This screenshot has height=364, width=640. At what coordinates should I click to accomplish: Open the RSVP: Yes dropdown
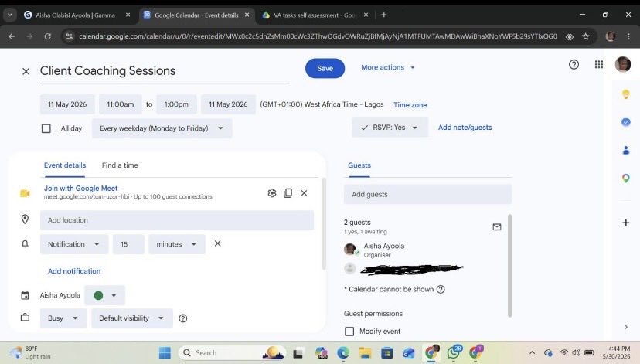click(390, 128)
